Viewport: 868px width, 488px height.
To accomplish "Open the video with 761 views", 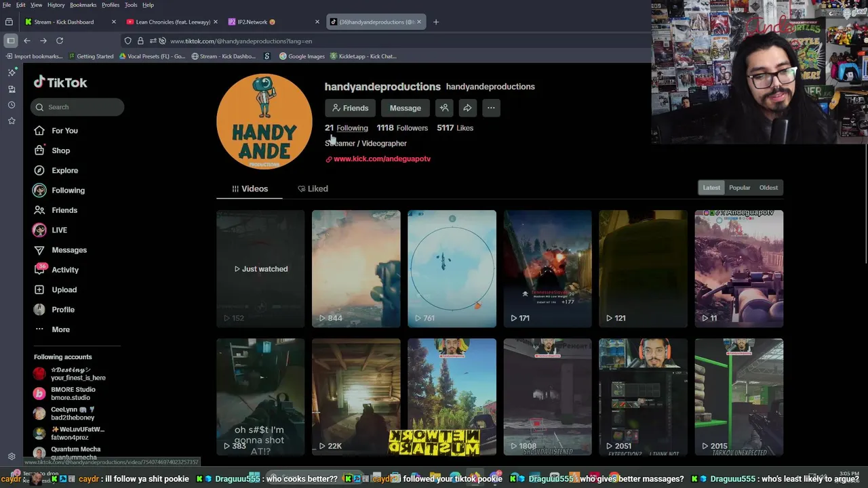I will [x=452, y=269].
